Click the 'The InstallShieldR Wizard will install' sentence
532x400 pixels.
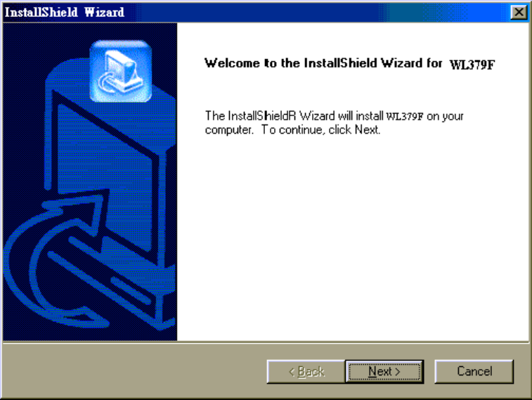tap(294, 116)
